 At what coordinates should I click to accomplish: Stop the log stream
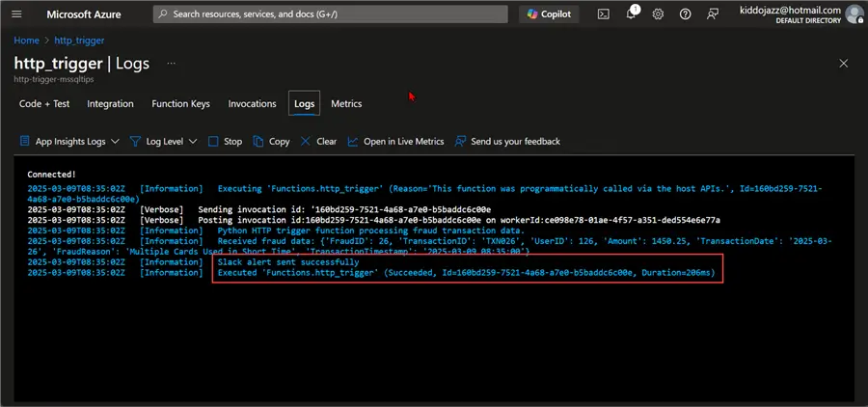click(x=225, y=141)
